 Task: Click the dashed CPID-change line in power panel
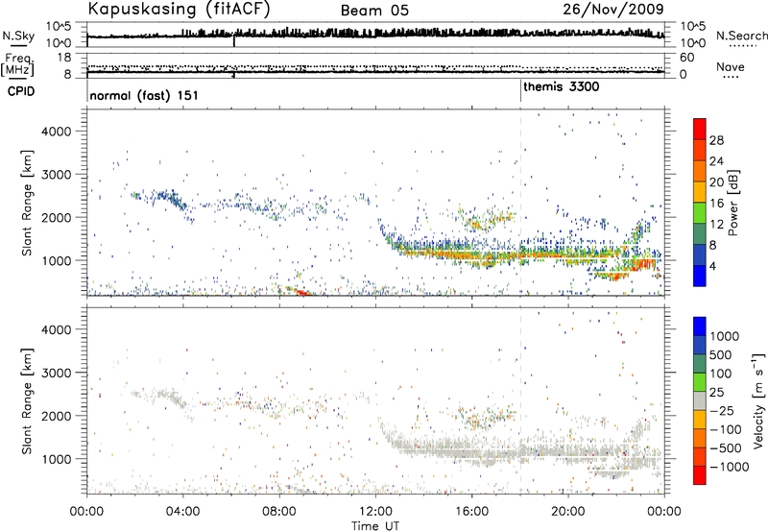click(520, 203)
